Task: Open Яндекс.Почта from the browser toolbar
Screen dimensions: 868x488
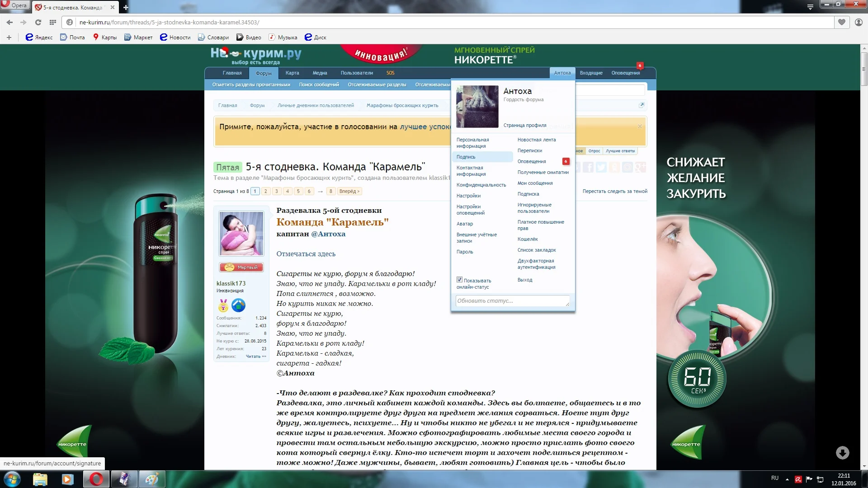Action: (71, 38)
